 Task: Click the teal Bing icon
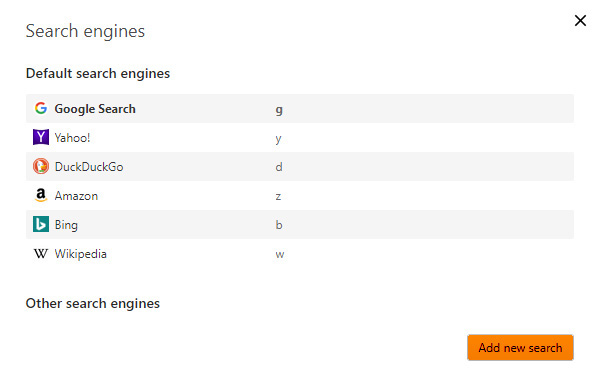pyautogui.click(x=41, y=224)
